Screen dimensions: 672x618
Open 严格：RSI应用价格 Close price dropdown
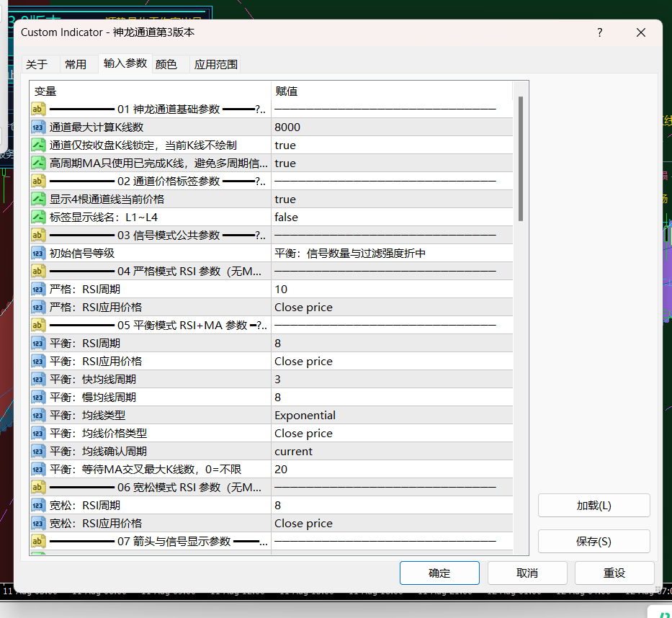point(392,308)
